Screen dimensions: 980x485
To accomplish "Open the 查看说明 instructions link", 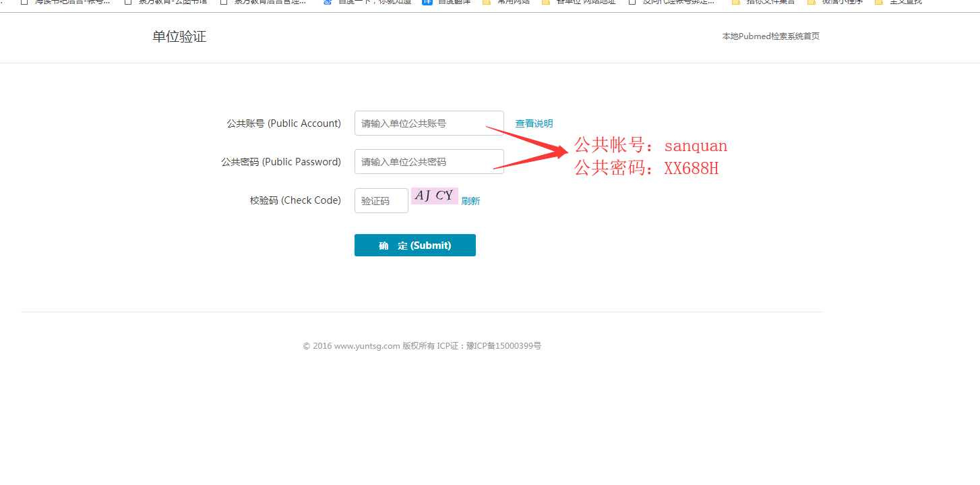I will tap(534, 123).
